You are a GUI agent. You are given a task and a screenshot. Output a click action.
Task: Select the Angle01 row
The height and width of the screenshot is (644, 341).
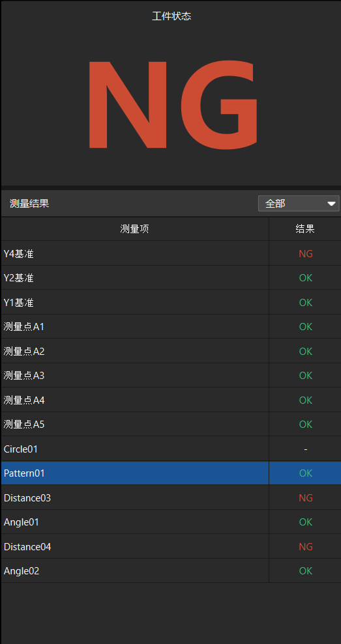coord(171,522)
